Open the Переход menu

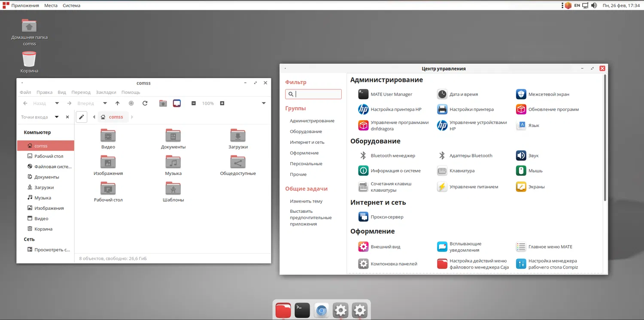pos(81,92)
